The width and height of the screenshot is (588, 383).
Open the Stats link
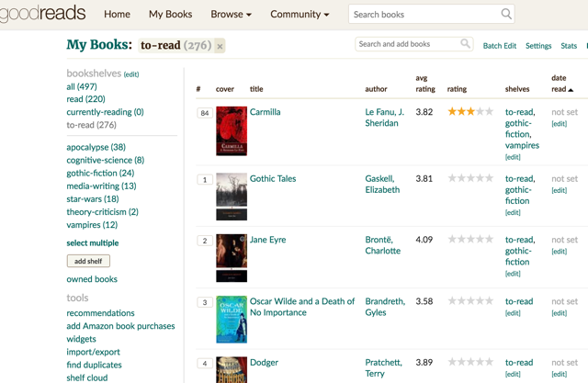(x=569, y=46)
